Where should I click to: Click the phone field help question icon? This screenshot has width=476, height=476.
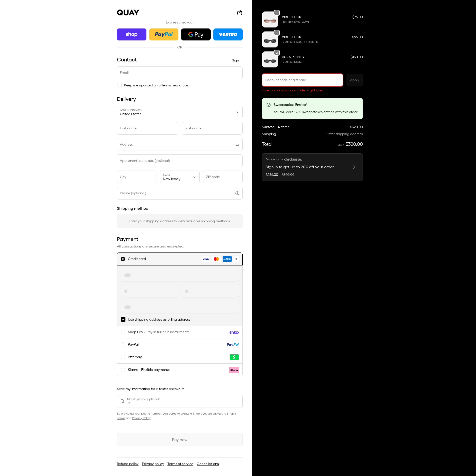pos(237,193)
